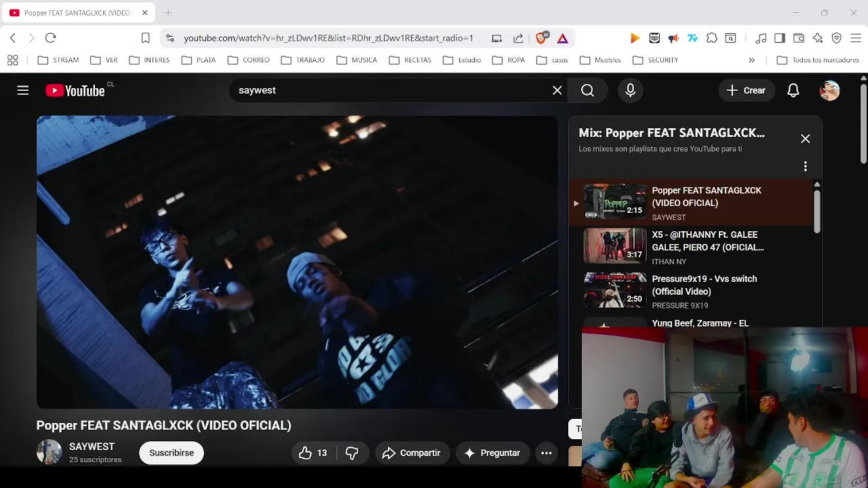Screen dimensions: 868x488
Task: Open Brave VPN shield icon
Action: (837, 38)
